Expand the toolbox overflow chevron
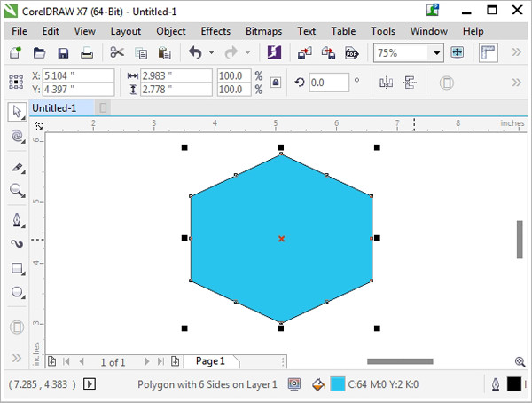532x403 pixels. [x=16, y=358]
